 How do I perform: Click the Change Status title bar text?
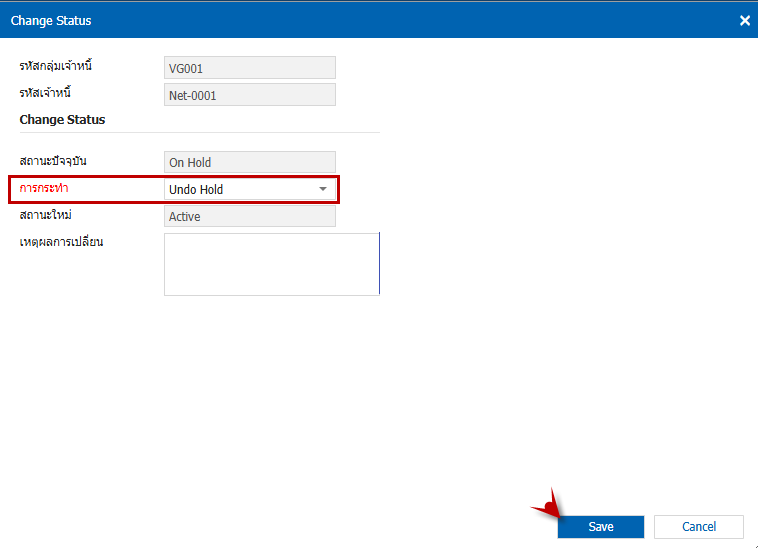point(51,20)
